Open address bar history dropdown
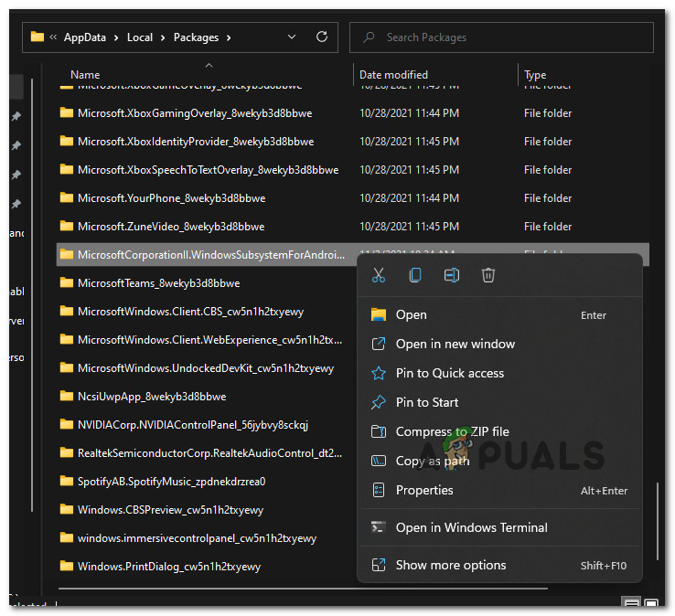The height and width of the screenshot is (616, 675). (x=292, y=37)
